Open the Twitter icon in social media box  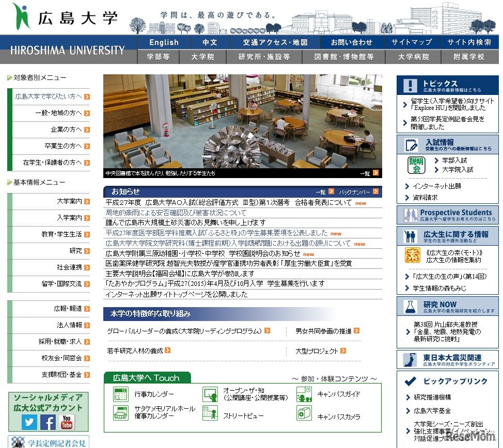29,422
